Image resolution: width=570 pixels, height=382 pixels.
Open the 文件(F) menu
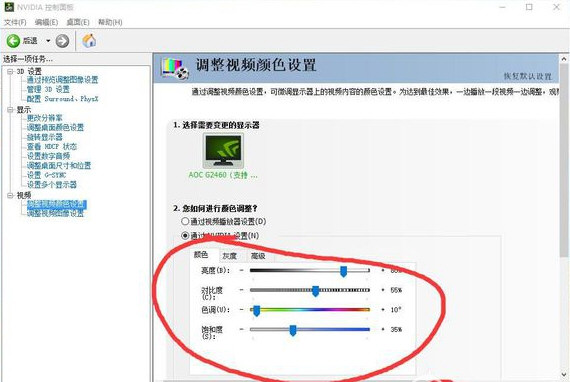(x=15, y=22)
